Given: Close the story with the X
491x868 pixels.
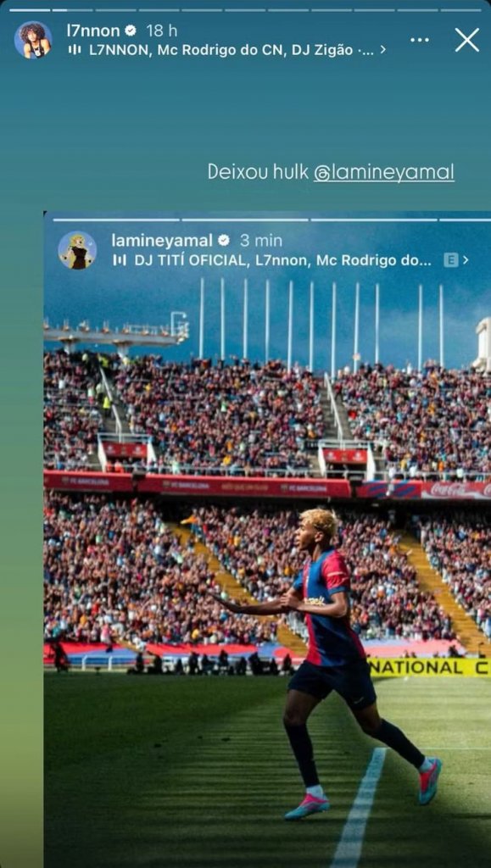Looking at the screenshot, I should point(467,40).
